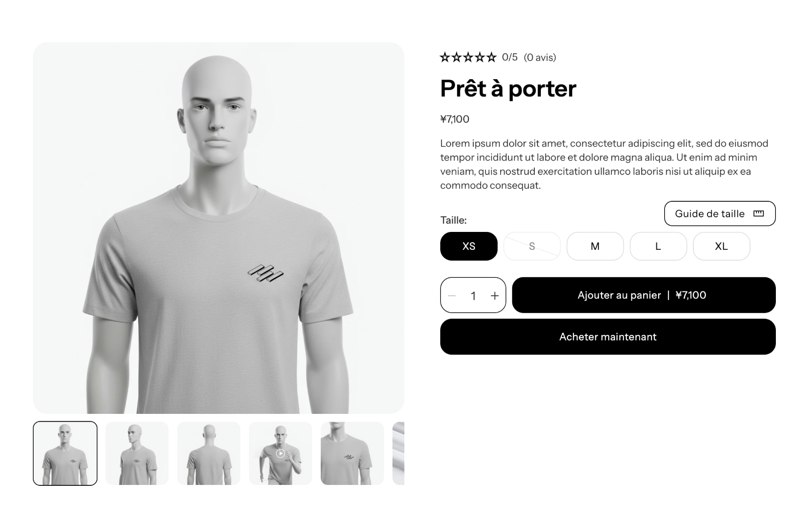The height and width of the screenshot is (528, 812).
Task: Select size XS
Action: 469,246
